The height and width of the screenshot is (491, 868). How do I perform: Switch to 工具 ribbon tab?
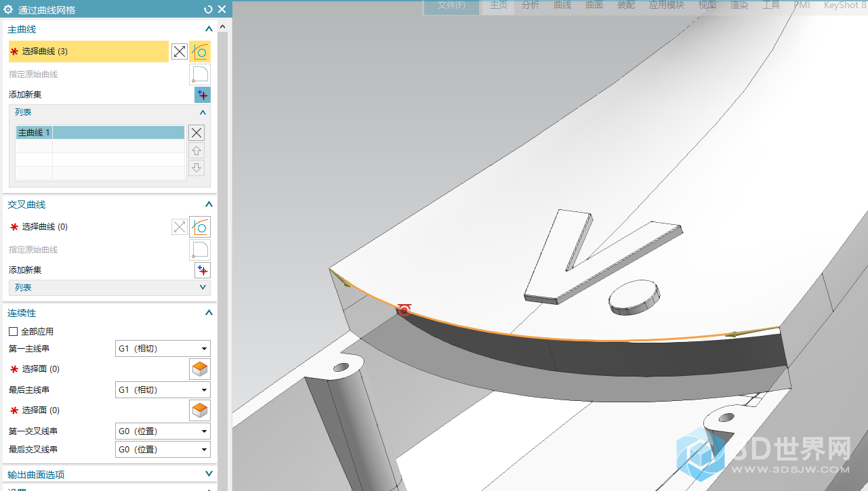coord(771,5)
